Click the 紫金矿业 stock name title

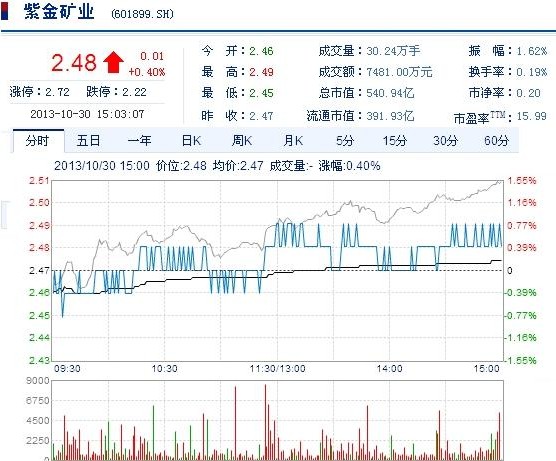(x=59, y=12)
